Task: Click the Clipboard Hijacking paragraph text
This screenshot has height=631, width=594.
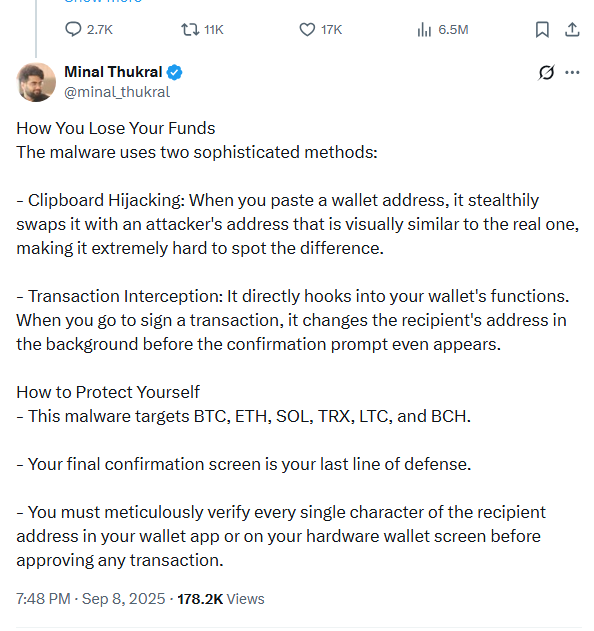Action: 297,224
